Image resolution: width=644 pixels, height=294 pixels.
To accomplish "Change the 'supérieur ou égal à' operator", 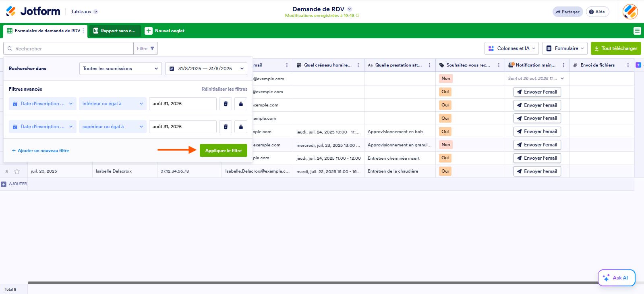I will [113, 127].
